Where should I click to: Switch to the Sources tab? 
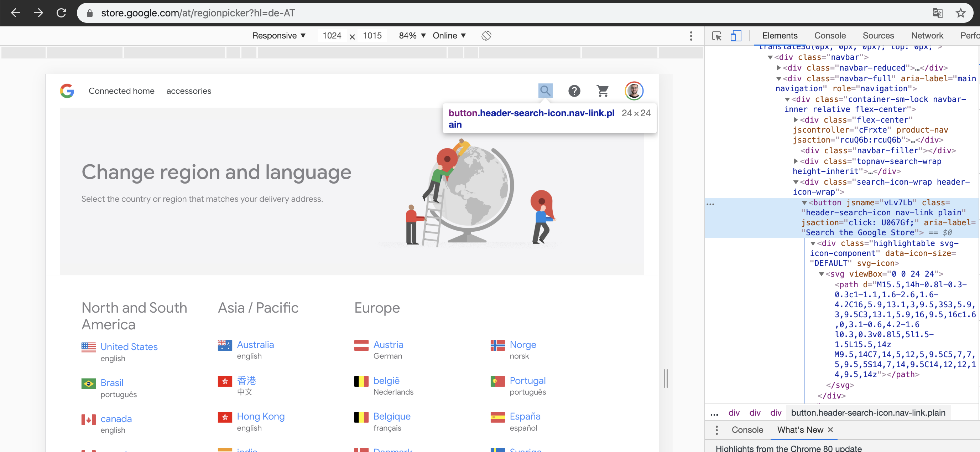(x=878, y=36)
